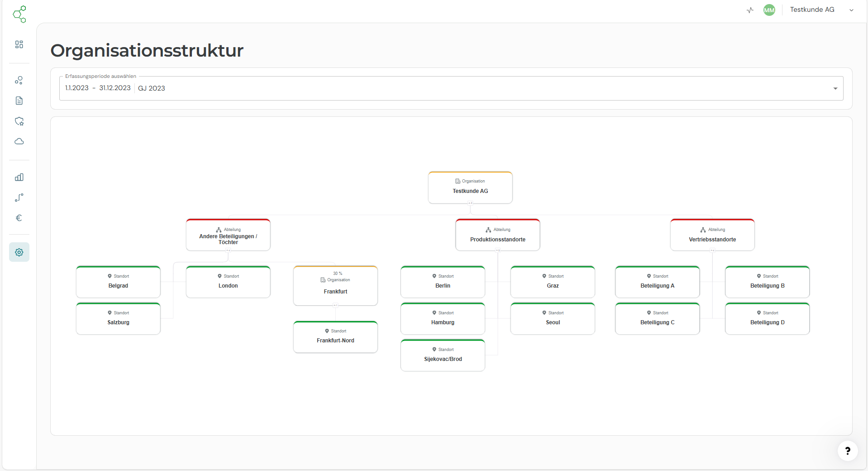Click the organisation nodes sidebar icon

tap(19, 81)
